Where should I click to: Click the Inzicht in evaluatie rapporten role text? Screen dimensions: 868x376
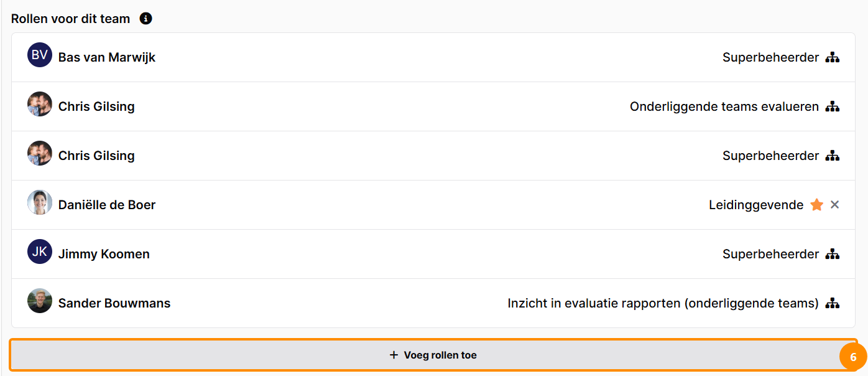(663, 303)
